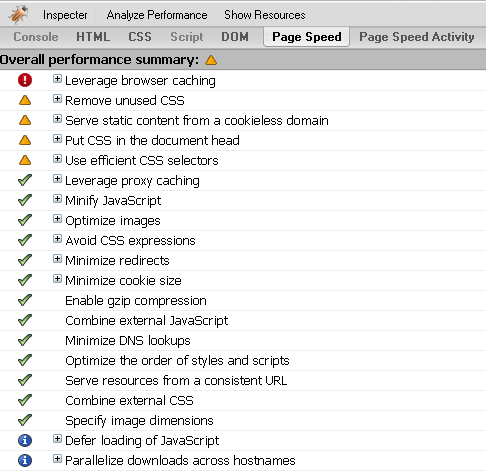This screenshot has width=486, height=473.
Task: Click green checkmark beside Specify image dimensions
Action: (25, 420)
